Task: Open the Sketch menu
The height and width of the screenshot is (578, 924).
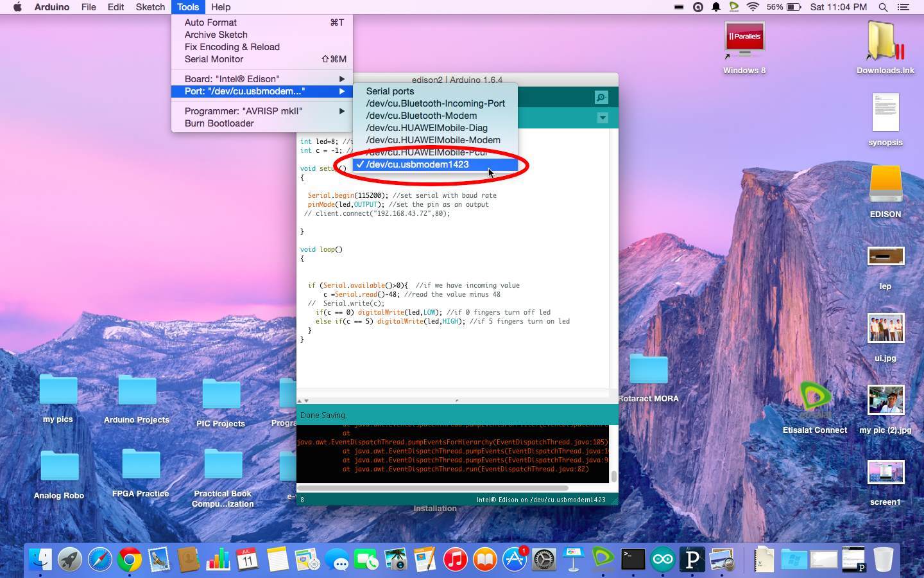Action: (x=150, y=7)
